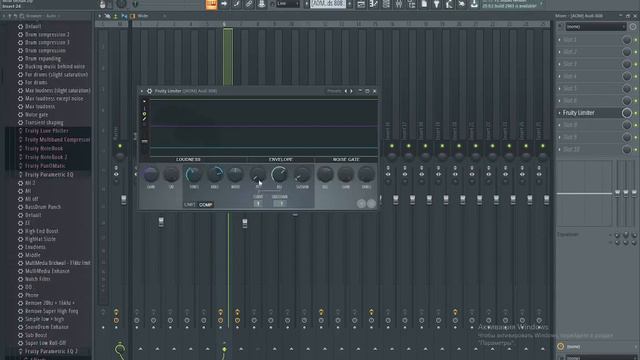The height and width of the screenshot is (360, 640).
Task: Click the CPU meter circle in top toolbar
Action: click(121, 4)
